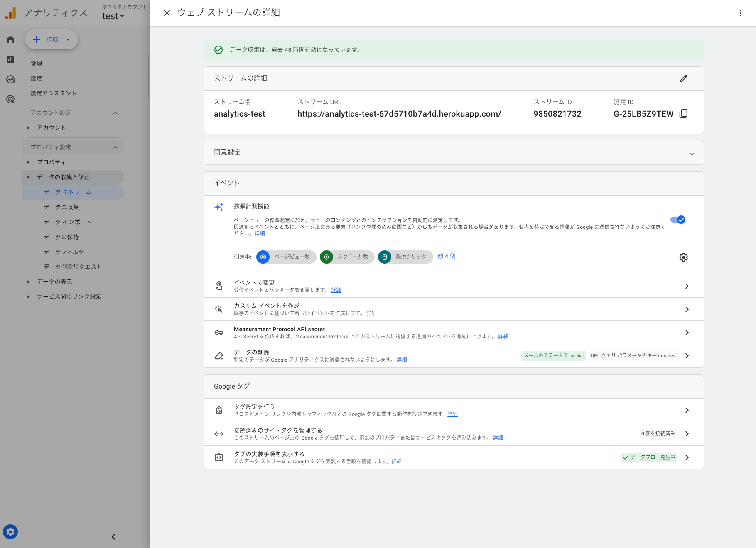Collapse the プロパティ設定 section
This screenshot has width=756, height=548.
(x=115, y=147)
